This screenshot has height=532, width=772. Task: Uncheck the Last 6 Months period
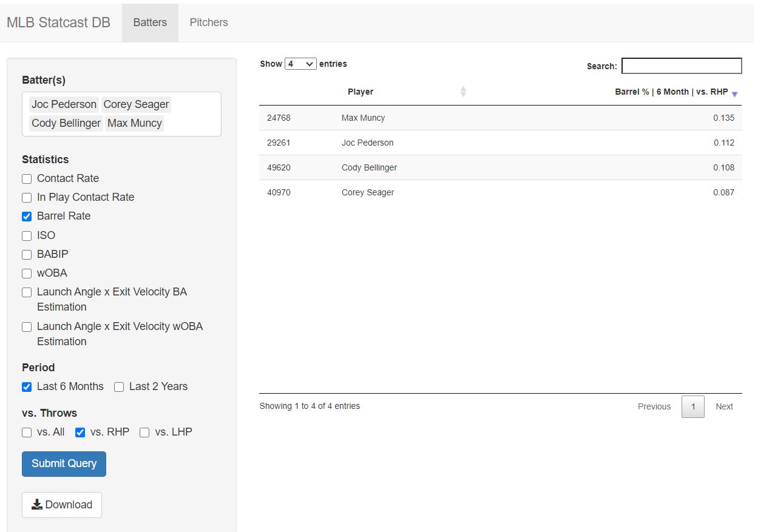pos(27,387)
